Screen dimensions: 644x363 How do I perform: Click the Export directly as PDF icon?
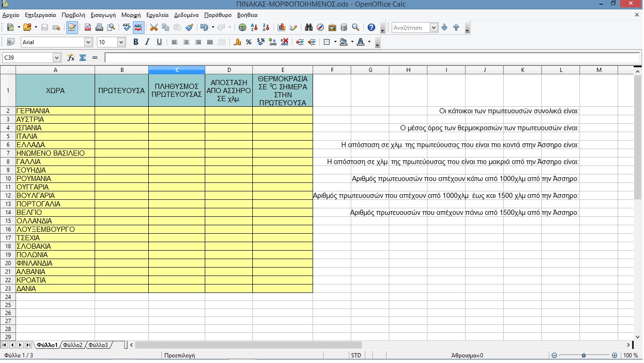(88, 27)
